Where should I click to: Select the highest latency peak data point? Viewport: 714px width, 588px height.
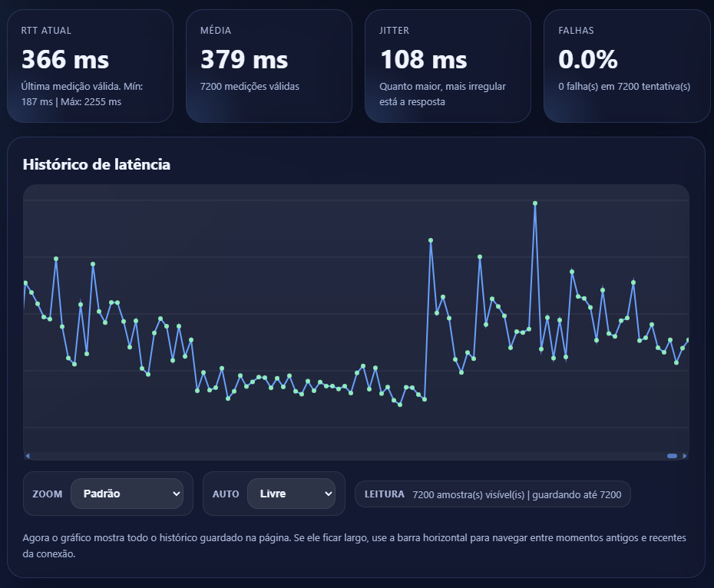click(x=535, y=203)
